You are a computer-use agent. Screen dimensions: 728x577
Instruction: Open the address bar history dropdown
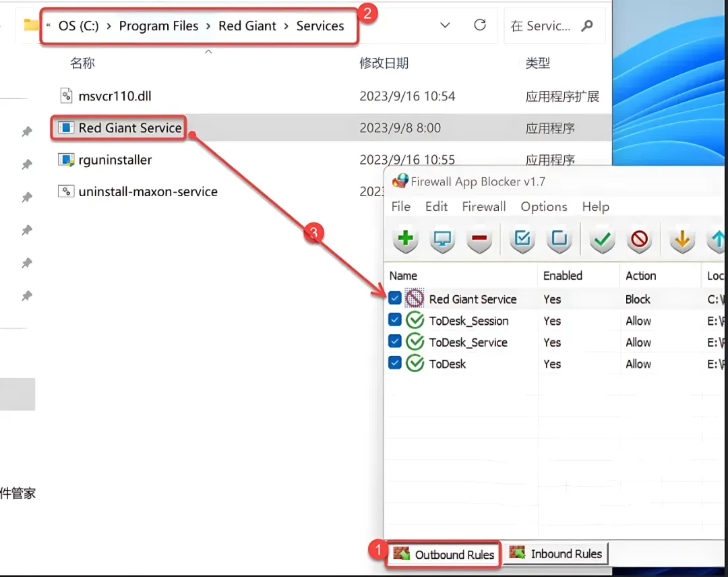(445, 25)
